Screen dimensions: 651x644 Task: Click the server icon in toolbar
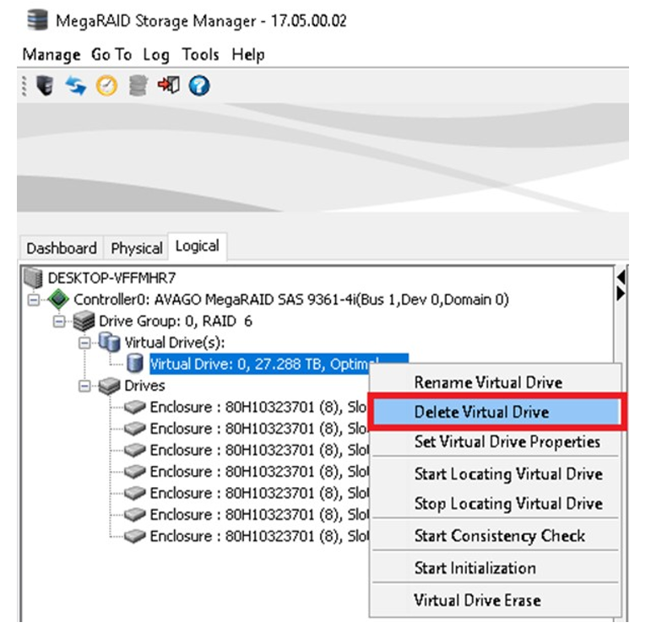click(x=45, y=86)
